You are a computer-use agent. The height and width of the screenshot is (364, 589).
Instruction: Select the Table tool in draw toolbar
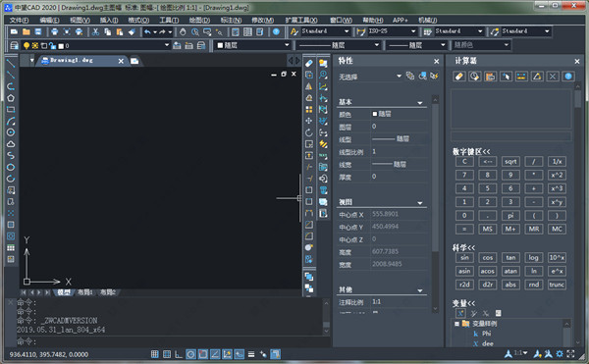pyautogui.click(x=11, y=247)
